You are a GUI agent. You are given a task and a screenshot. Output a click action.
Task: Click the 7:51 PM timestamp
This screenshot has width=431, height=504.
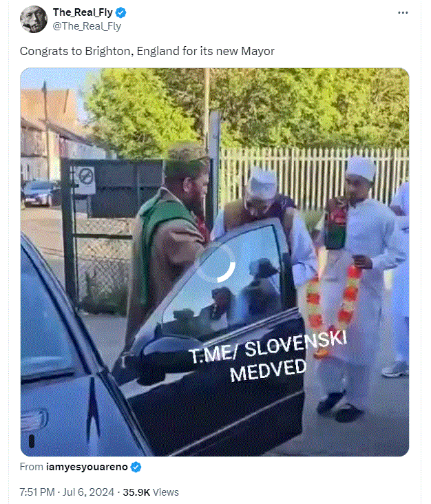(37, 492)
